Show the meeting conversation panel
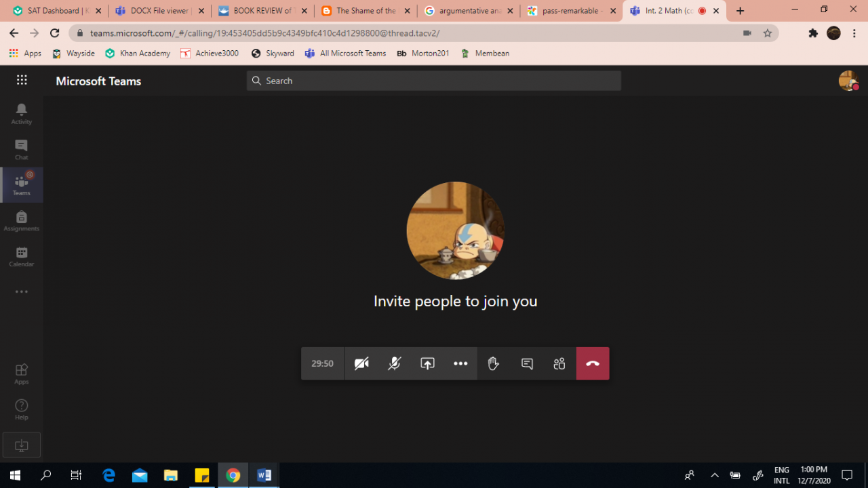The height and width of the screenshot is (488, 868). click(527, 364)
